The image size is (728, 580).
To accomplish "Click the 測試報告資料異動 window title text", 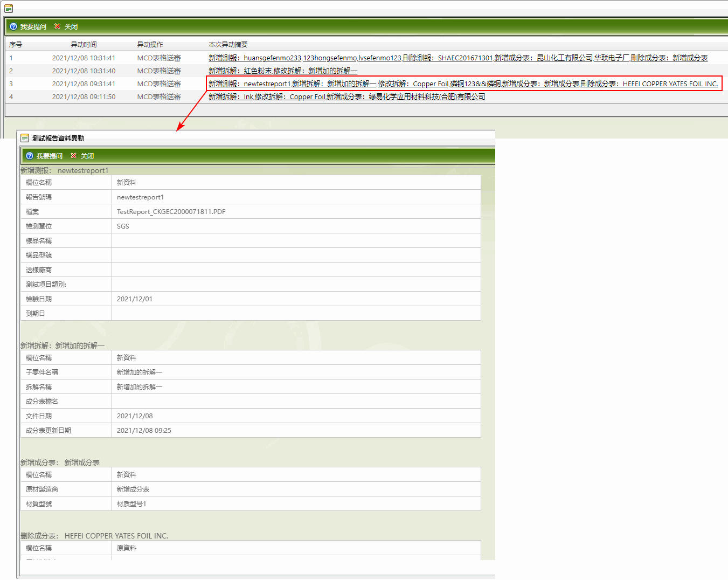I will (x=58, y=138).
